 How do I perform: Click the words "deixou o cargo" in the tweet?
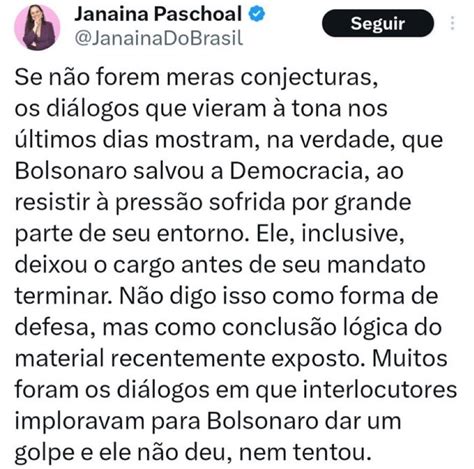click(x=95, y=265)
